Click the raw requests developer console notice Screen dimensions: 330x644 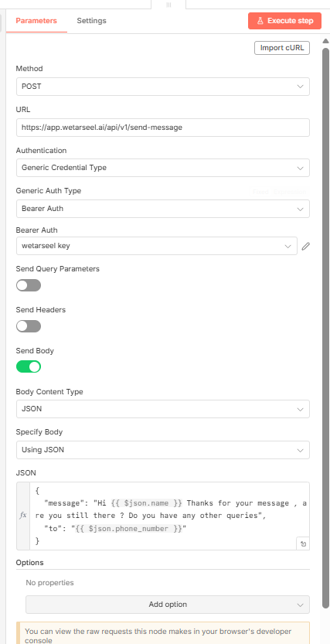click(163, 633)
